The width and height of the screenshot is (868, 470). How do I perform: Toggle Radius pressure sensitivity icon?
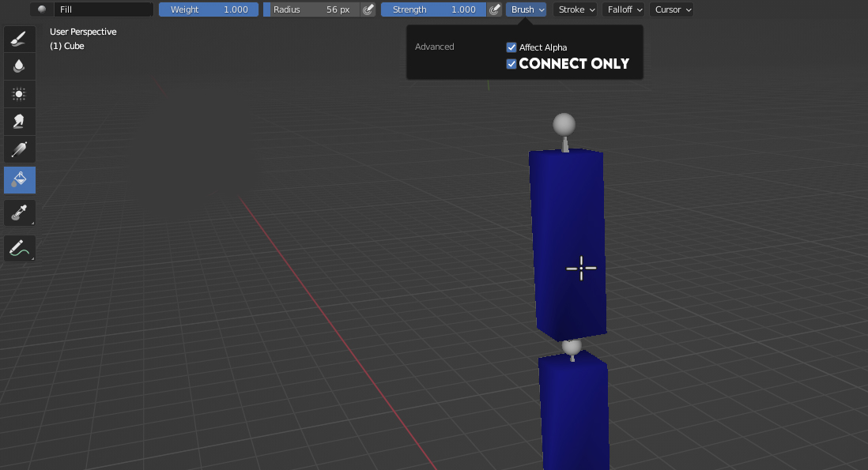(x=368, y=9)
